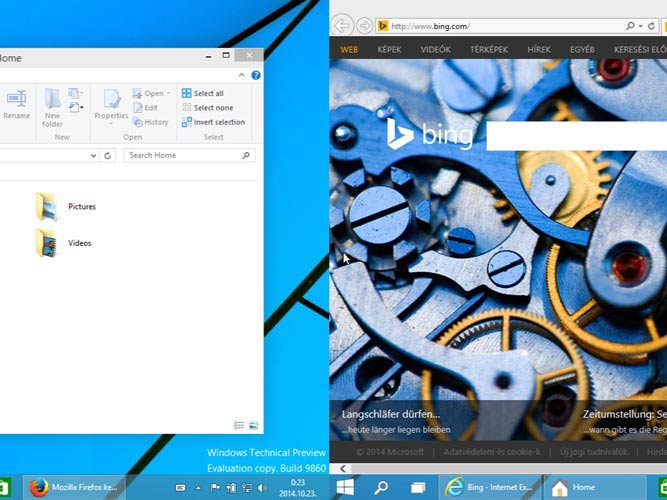Switch Explorer to Large icons view icon

tap(254, 425)
